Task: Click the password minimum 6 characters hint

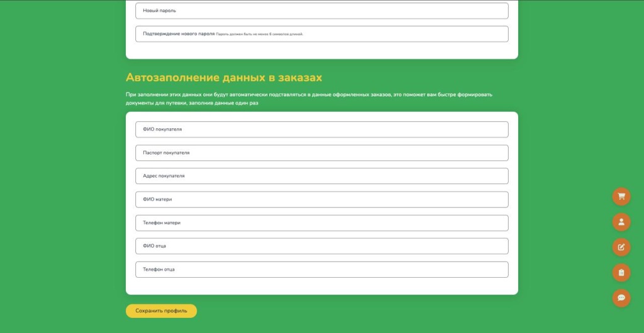Action: pyautogui.click(x=259, y=34)
